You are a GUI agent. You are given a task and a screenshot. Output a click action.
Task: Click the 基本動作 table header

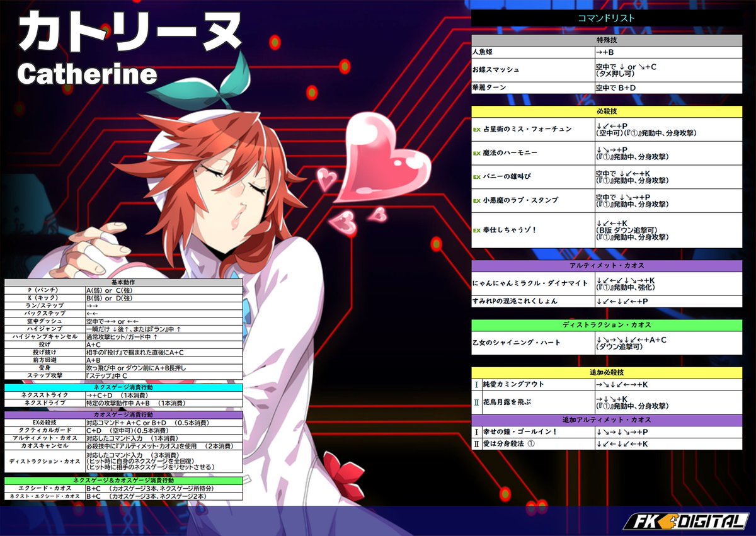123,282
